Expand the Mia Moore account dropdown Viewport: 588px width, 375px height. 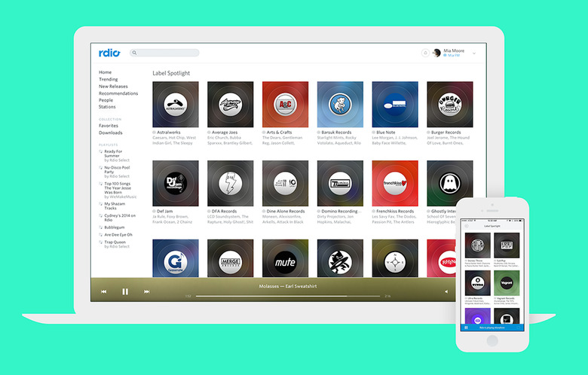(473, 53)
